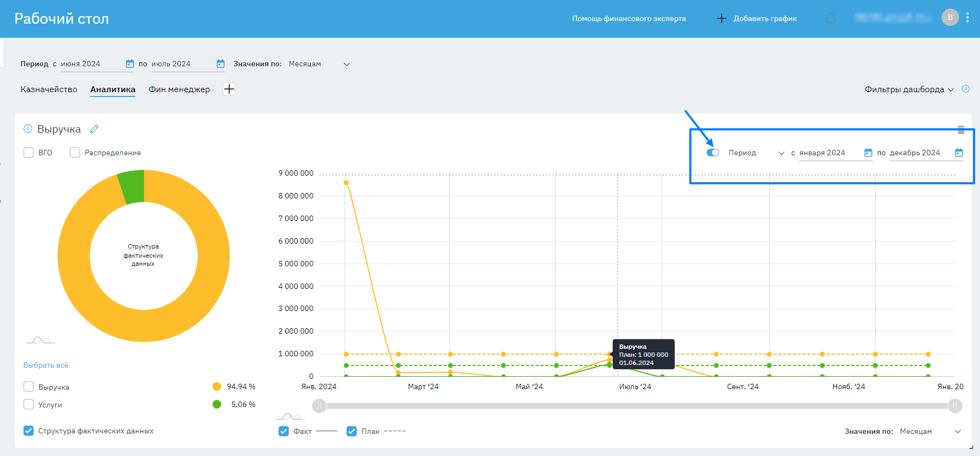Open dashboard filter settings gear icon
This screenshot has height=456, width=980.
965,89
